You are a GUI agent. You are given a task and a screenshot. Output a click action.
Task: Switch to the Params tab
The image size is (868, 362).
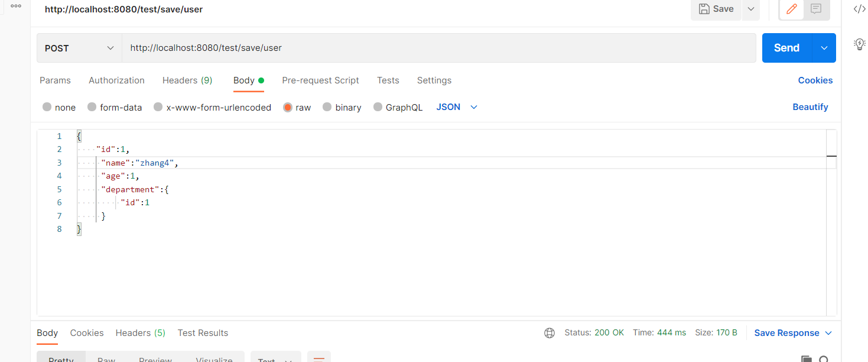[x=55, y=80]
